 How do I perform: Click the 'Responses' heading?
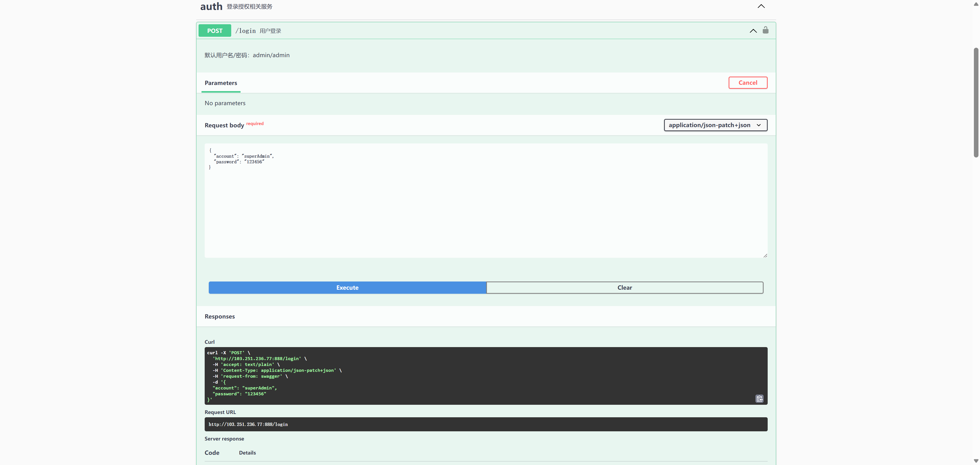[219, 317]
